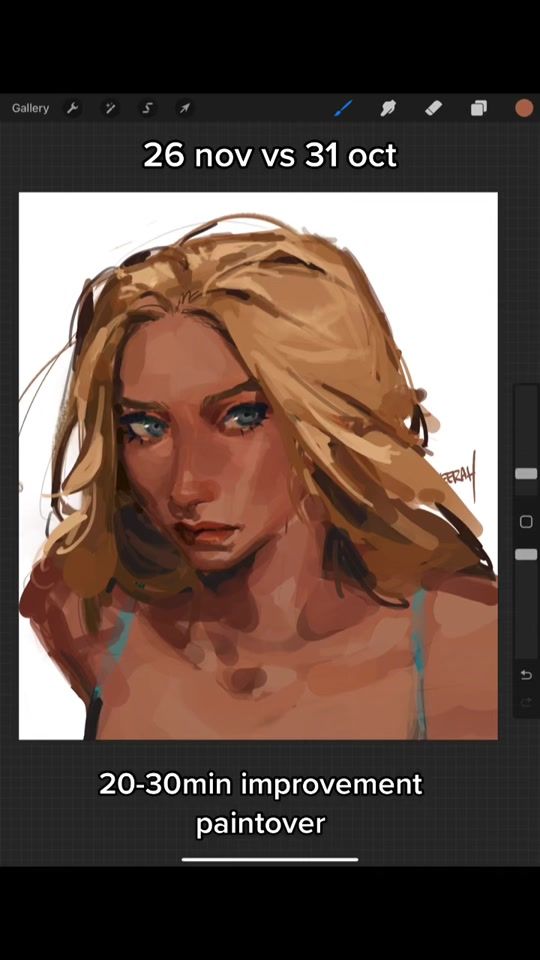Open Adjustments with the magic wand icon

coord(110,108)
